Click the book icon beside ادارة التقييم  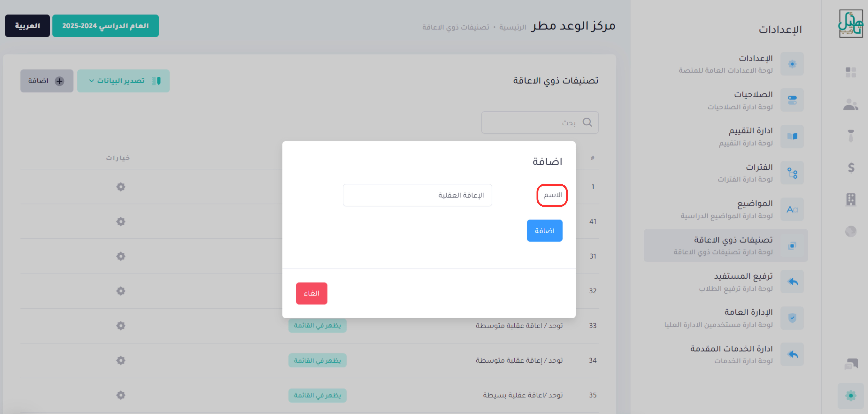tap(792, 136)
